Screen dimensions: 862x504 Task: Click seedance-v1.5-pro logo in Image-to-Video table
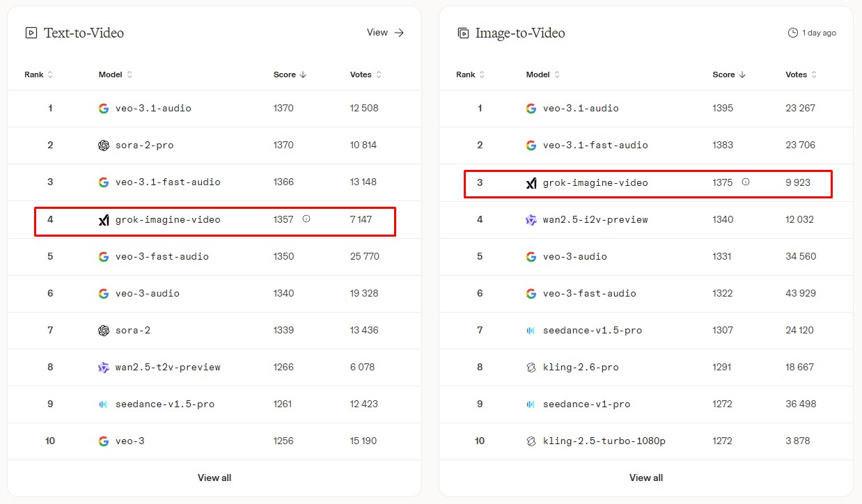tap(531, 331)
